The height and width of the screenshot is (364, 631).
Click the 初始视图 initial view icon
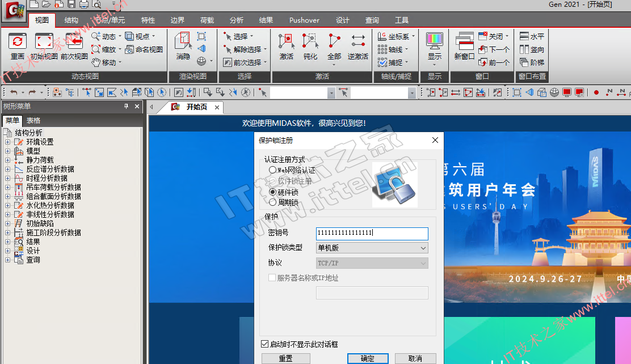click(x=44, y=41)
